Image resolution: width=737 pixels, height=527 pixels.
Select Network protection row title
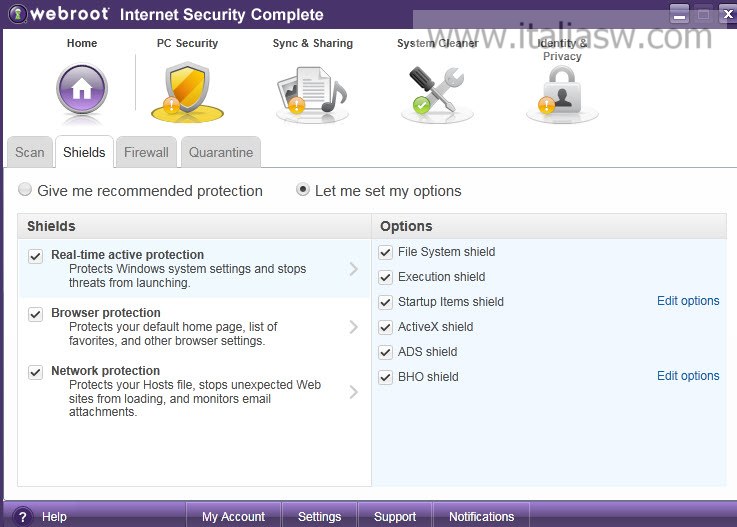(105, 371)
